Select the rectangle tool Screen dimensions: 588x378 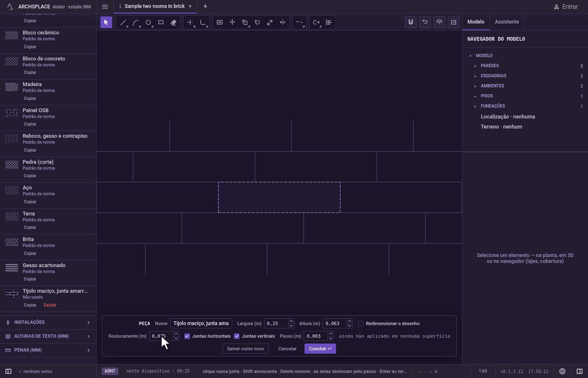(x=161, y=23)
